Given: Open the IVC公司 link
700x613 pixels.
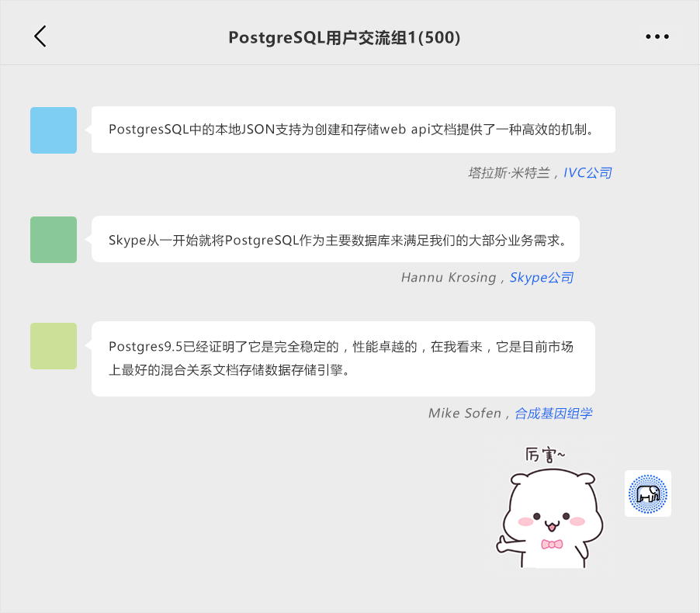Looking at the screenshot, I should (x=587, y=173).
